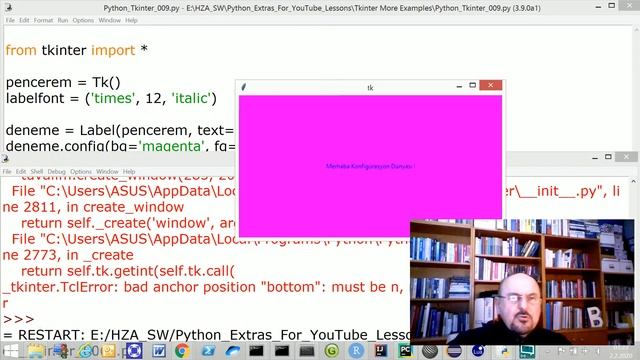Open Google Chrome from the taskbar
The image size is (640, 360).
pos(182,351)
